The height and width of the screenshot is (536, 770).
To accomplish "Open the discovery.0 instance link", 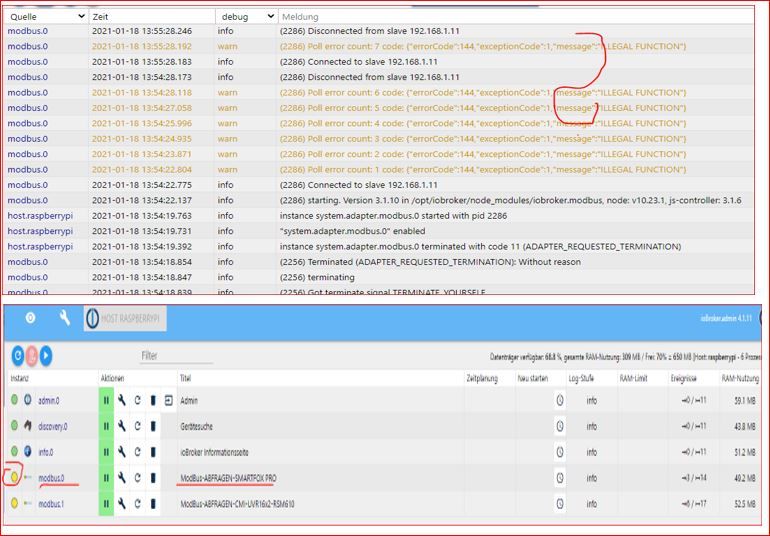I will click(x=53, y=426).
